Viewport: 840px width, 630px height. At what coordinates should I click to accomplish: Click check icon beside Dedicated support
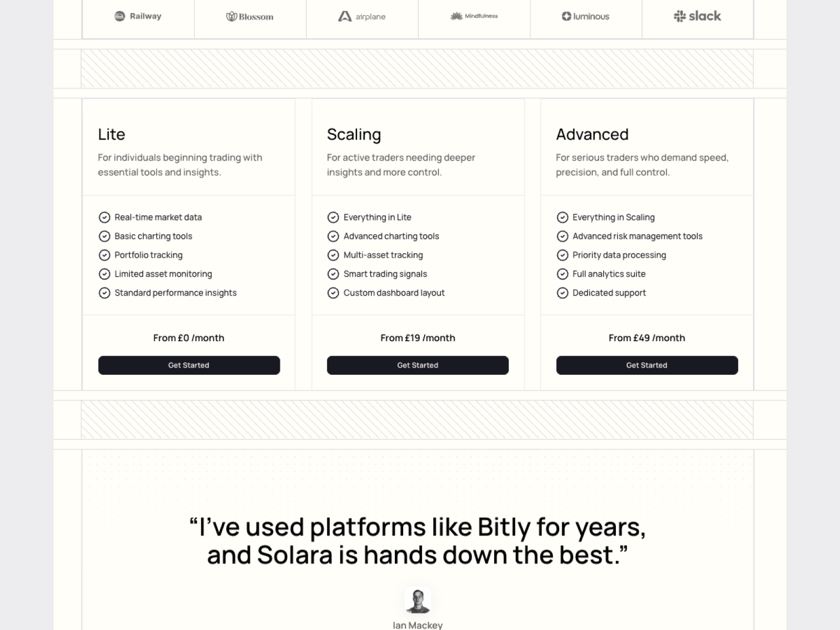point(562,293)
